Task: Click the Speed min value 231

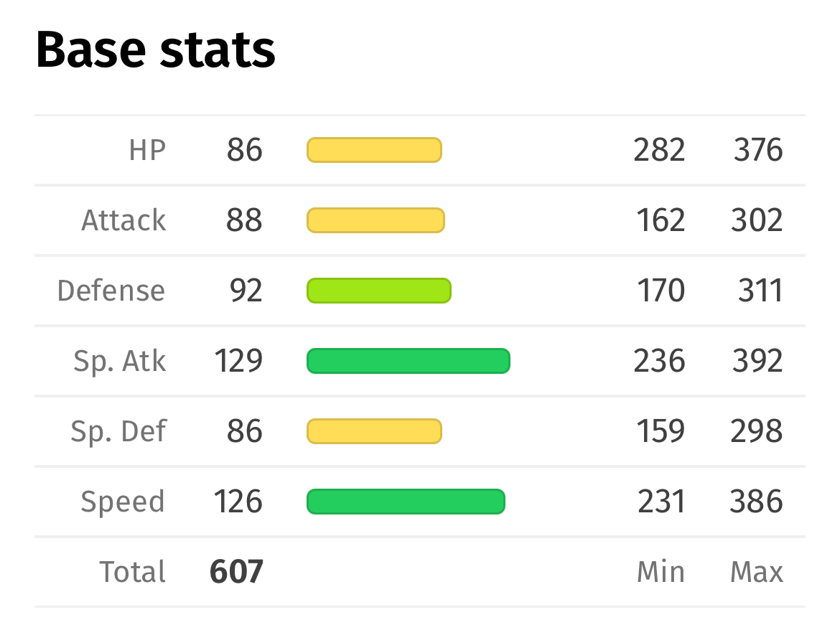Action: 661,502
